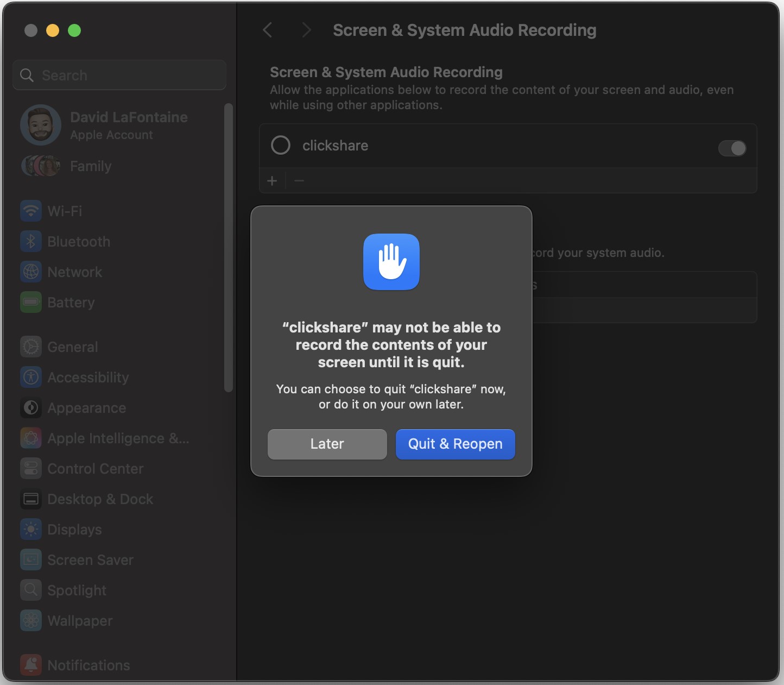Open the Family settings label
The height and width of the screenshot is (685, 784).
[91, 166]
